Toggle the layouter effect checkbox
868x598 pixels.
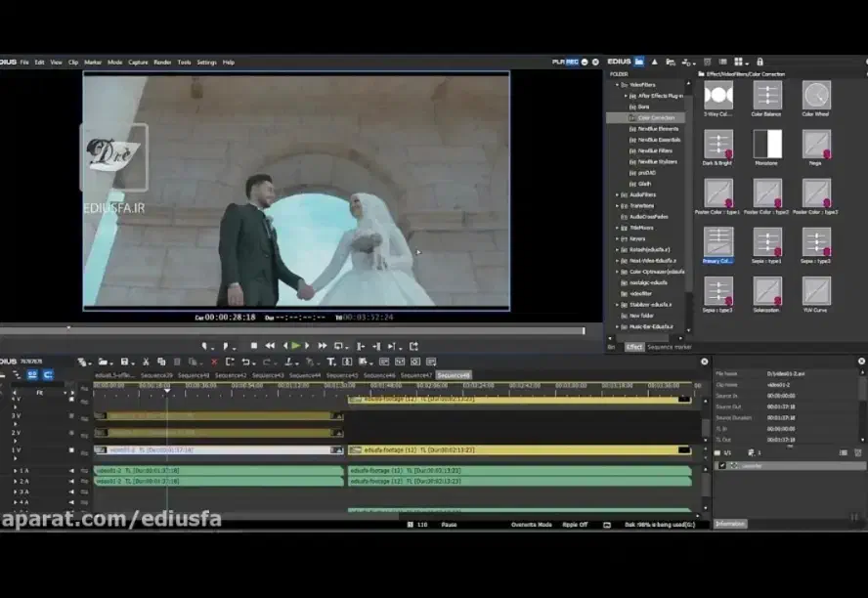pyautogui.click(x=722, y=466)
